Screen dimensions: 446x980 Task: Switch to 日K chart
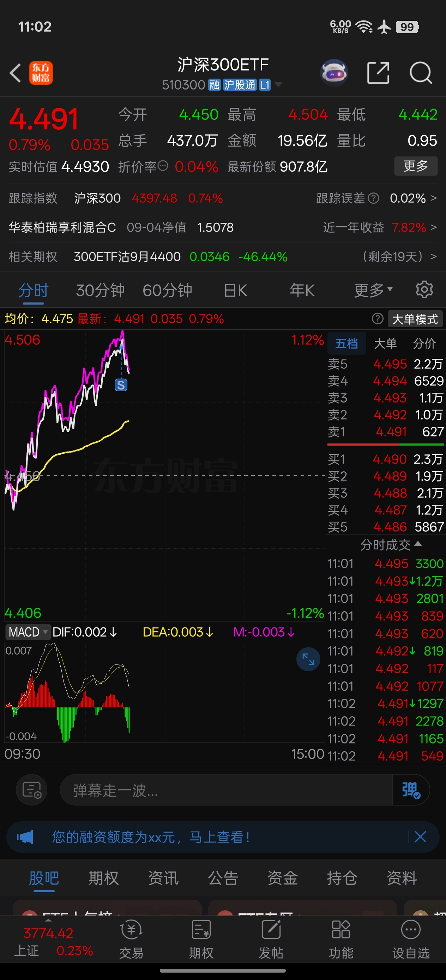tap(235, 290)
